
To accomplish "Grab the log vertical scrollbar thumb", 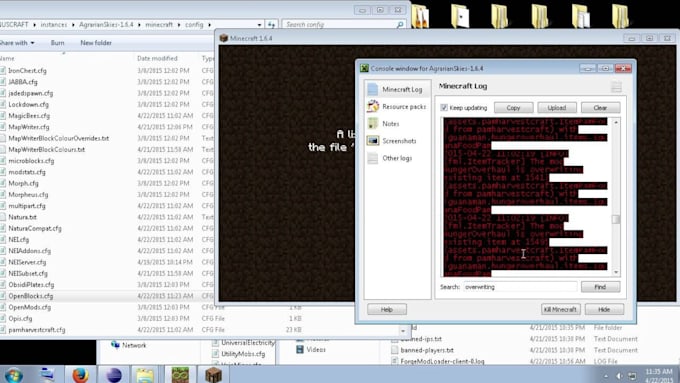I will (x=616, y=219).
